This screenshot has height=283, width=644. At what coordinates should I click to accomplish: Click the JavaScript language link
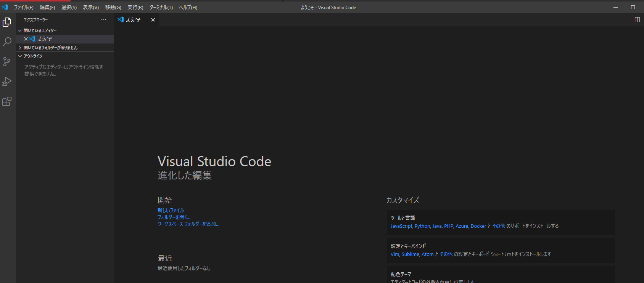[401, 226]
